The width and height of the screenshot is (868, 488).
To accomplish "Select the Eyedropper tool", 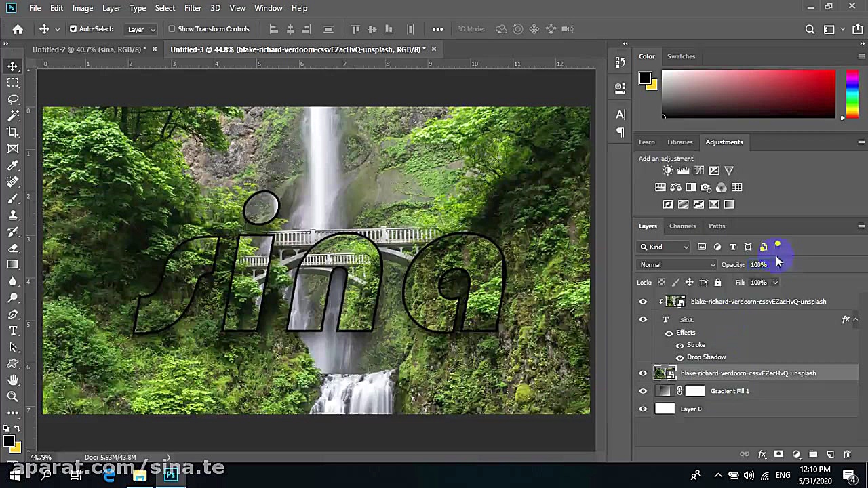I will pyautogui.click(x=13, y=165).
